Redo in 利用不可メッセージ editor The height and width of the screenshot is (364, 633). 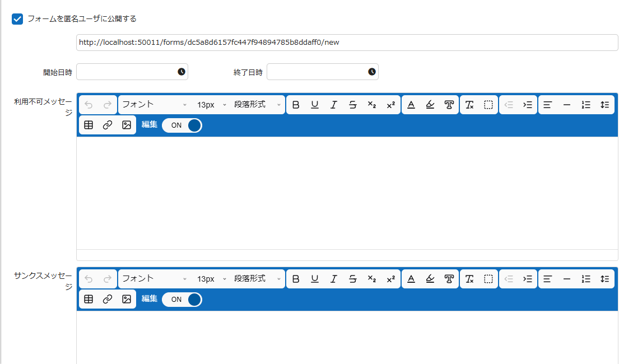click(108, 105)
